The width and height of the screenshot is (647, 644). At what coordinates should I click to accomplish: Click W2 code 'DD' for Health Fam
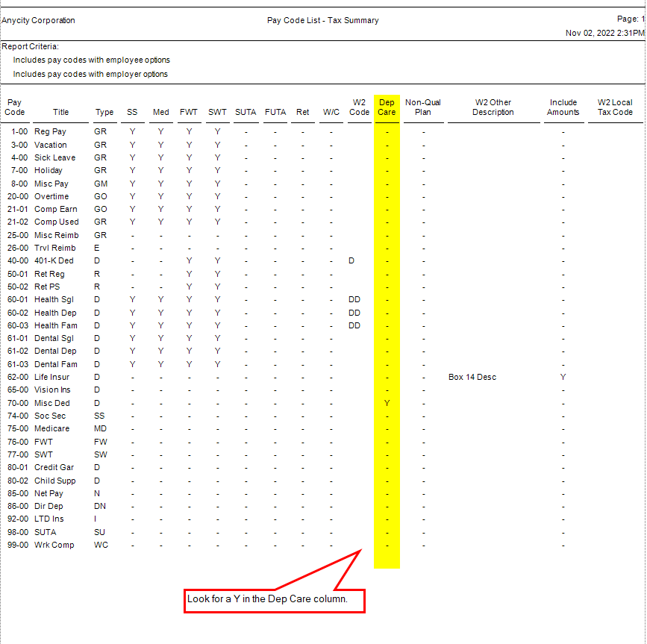point(354,325)
